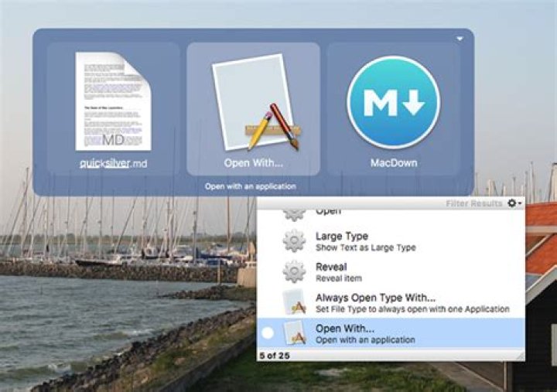Open the Quicksilver menu triangle
Image resolution: width=557 pixels, height=392 pixels.
[460, 39]
